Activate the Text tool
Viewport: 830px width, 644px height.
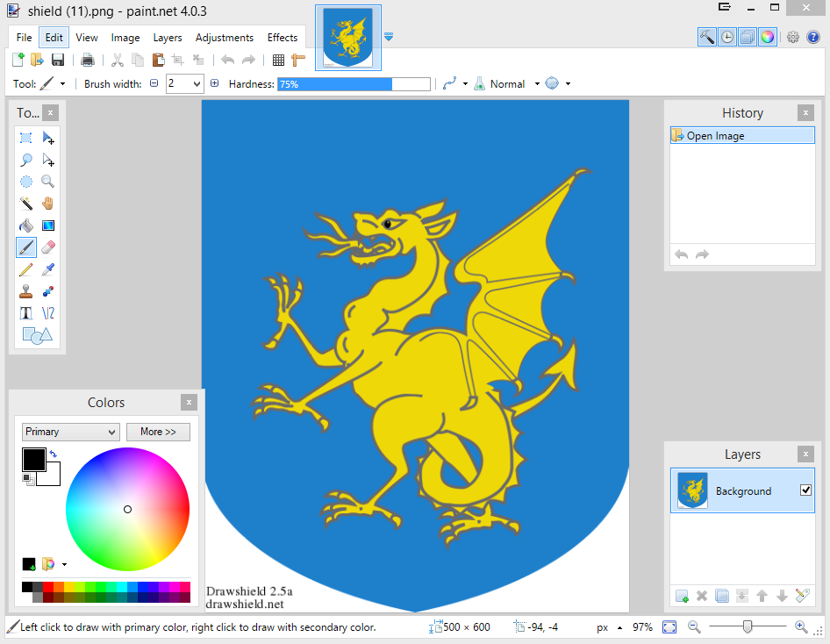[x=26, y=313]
